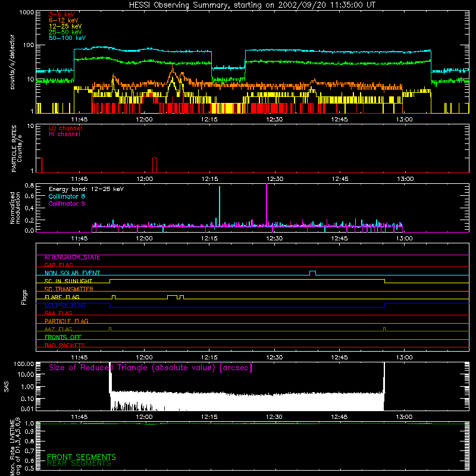Select the orange 6-12 keV legend label

64,20
